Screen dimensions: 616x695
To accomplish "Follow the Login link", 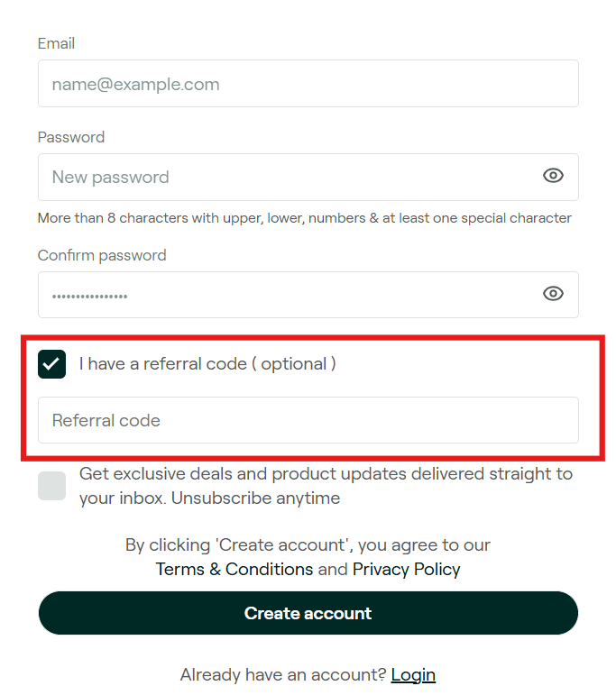I will pyautogui.click(x=413, y=674).
